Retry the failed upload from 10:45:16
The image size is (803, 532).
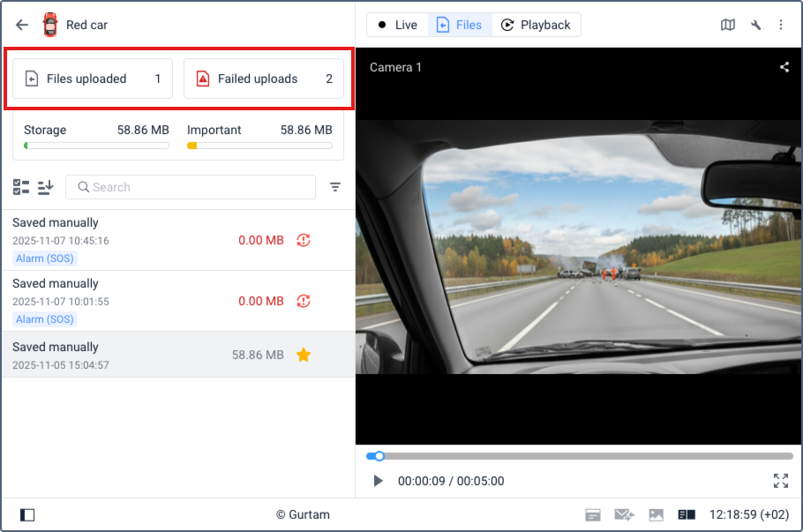304,240
